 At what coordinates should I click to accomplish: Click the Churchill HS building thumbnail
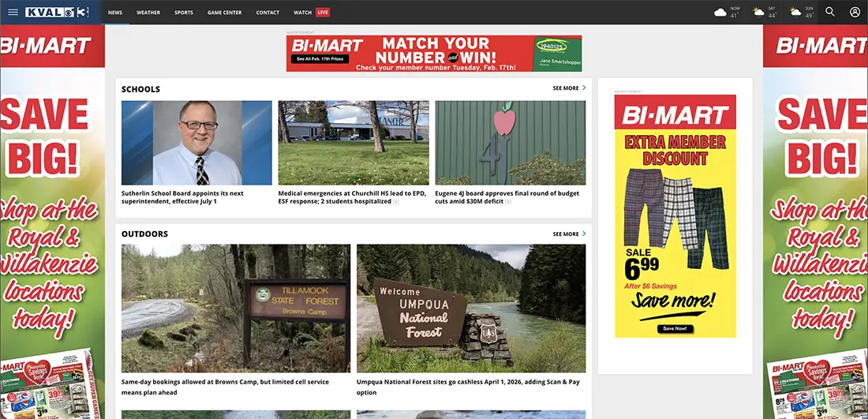[x=354, y=143]
